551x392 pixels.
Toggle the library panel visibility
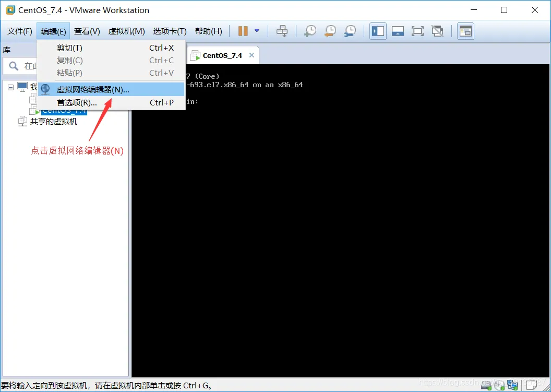tap(378, 31)
